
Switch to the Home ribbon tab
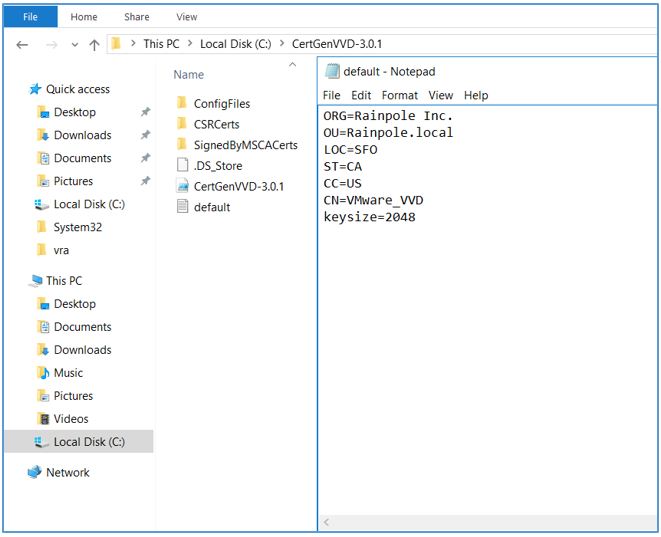pos(84,17)
